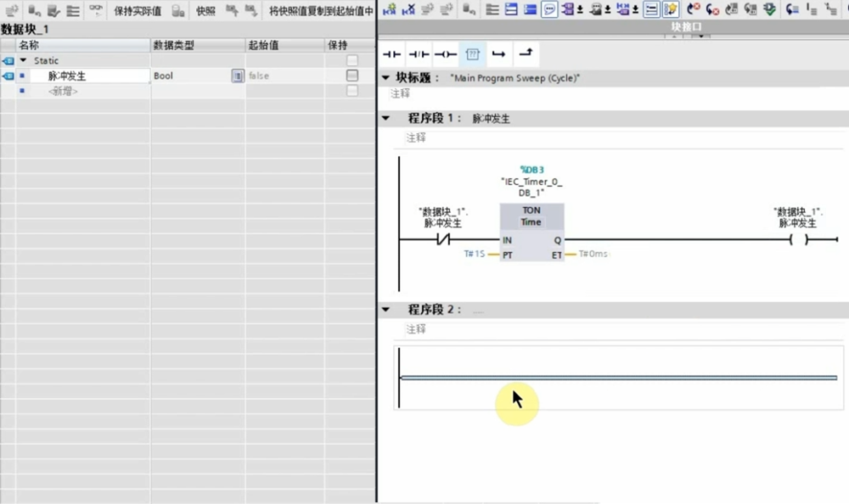Image resolution: width=849 pixels, height=504 pixels.
Task: Toggle the retain checkbox for 脉冲发生
Action: pos(351,76)
